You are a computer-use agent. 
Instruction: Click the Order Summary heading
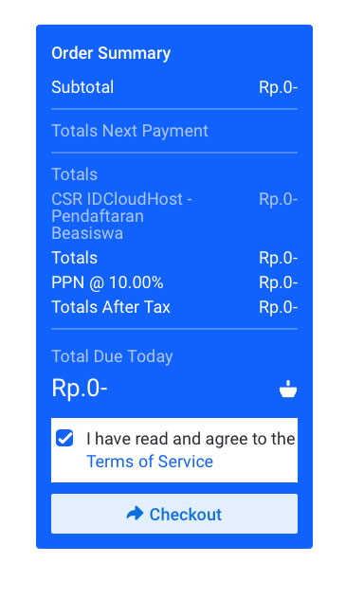point(111,53)
